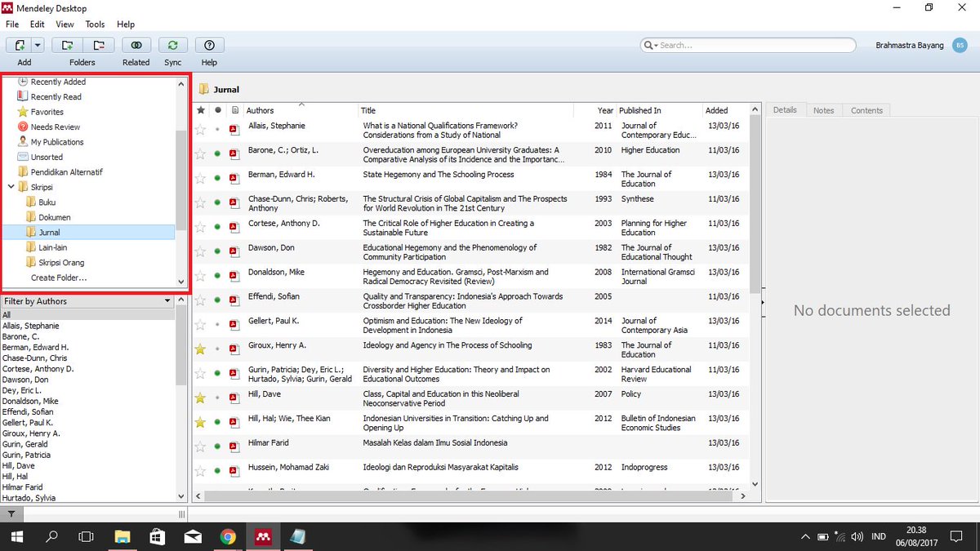Click the Mendeley taskbar icon
980x551 pixels.
(262, 536)
